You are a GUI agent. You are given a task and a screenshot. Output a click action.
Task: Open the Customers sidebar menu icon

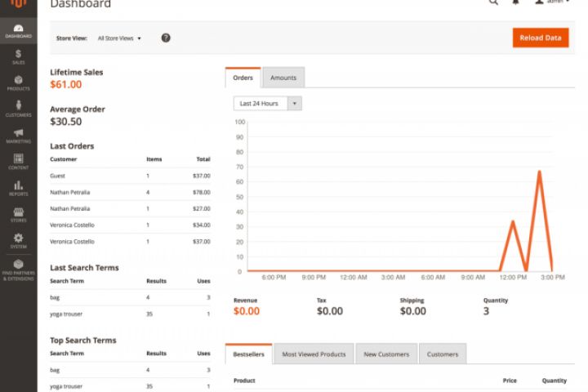point(18,109)
